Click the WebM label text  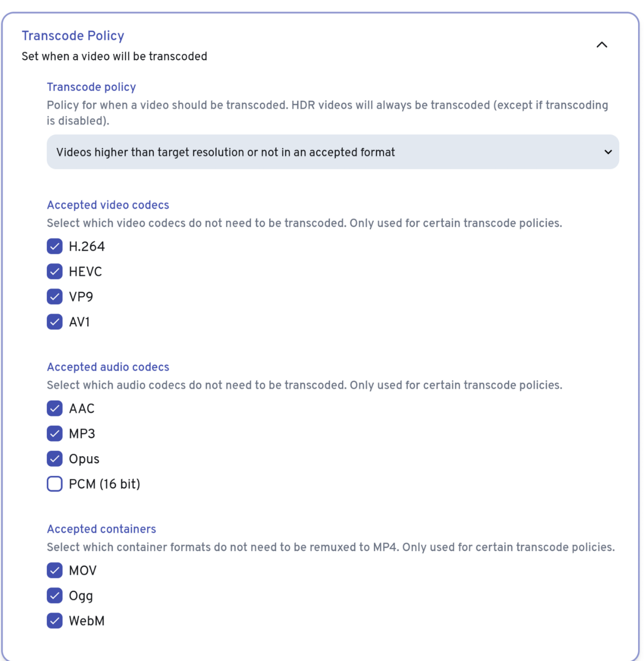tap(87, 621)
